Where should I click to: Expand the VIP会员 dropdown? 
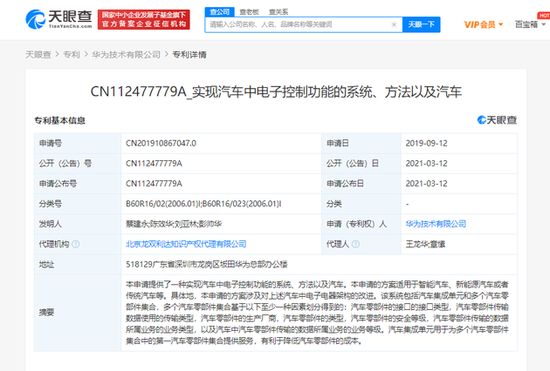click(x=484, y=25)
